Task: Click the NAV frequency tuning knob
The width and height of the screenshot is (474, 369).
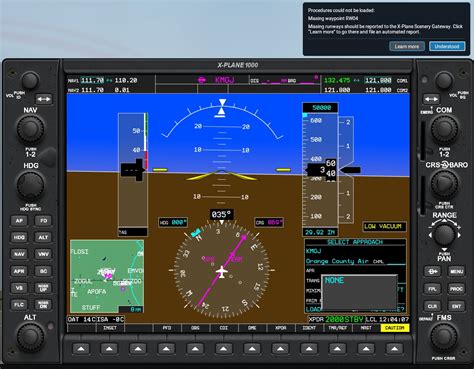Action: pos(30,129)
